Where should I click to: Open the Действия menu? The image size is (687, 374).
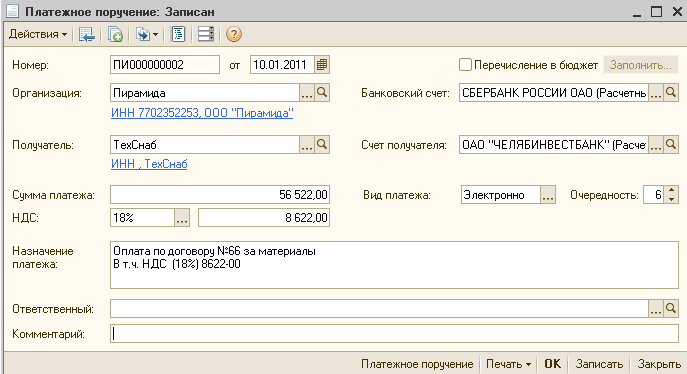coord(38,34)
